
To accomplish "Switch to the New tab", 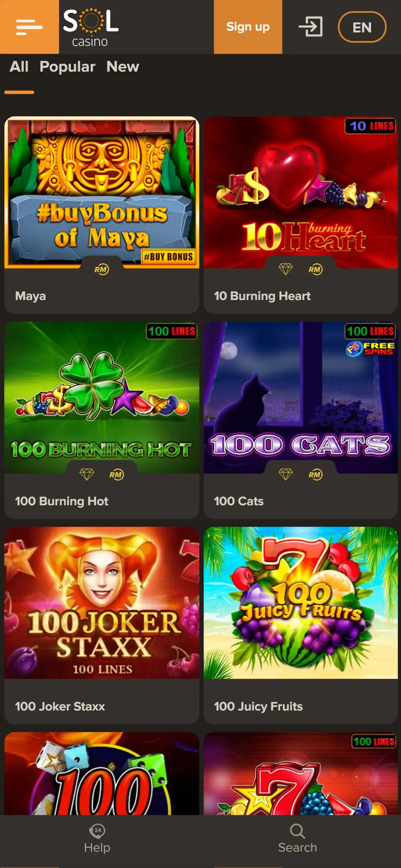I will 123,67.
